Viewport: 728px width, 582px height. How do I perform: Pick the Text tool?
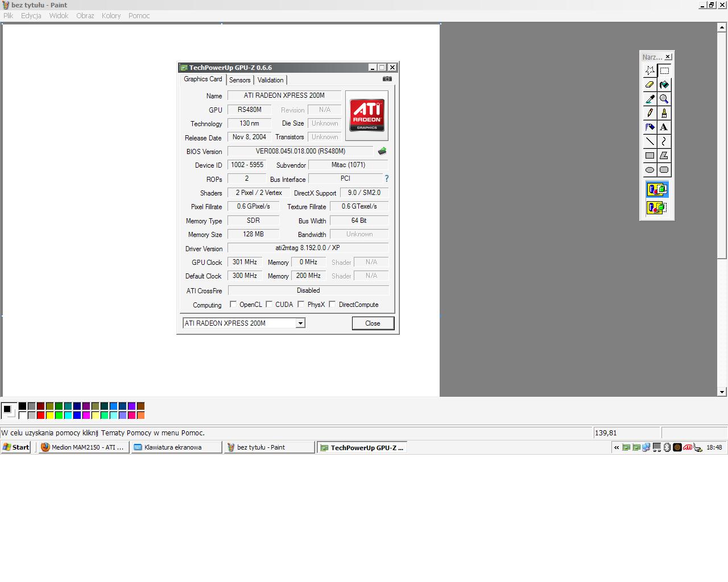664,127
